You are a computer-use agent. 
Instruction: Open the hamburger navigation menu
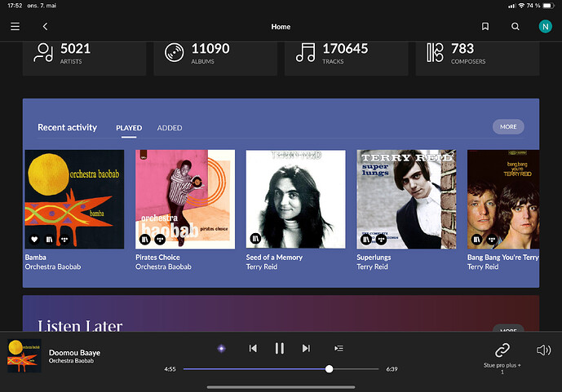click(x=15, y=27)
